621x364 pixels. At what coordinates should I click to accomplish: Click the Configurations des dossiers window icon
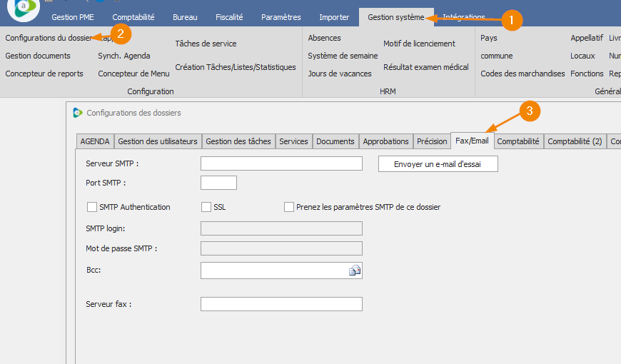click(78, 113)
